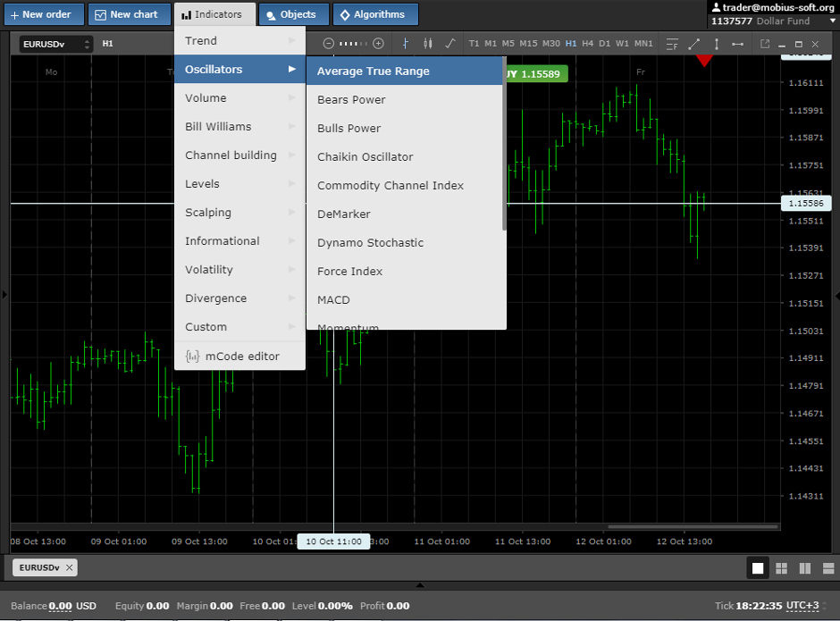Choose four-chart grid layout icon

point(782,568)
